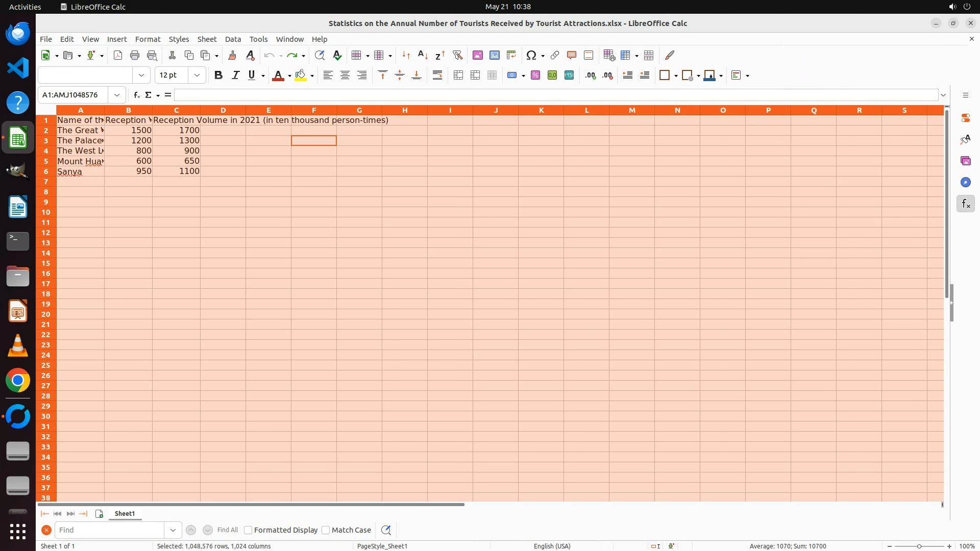Click into the Find search field

pos(109,530)
